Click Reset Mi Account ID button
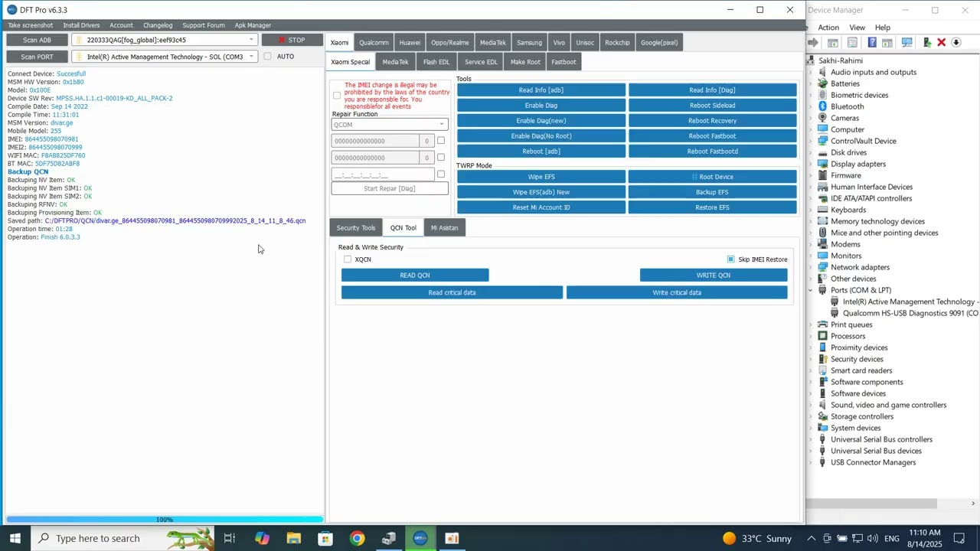This screenshot has width=980, height=551. click(x=541, y=207)
